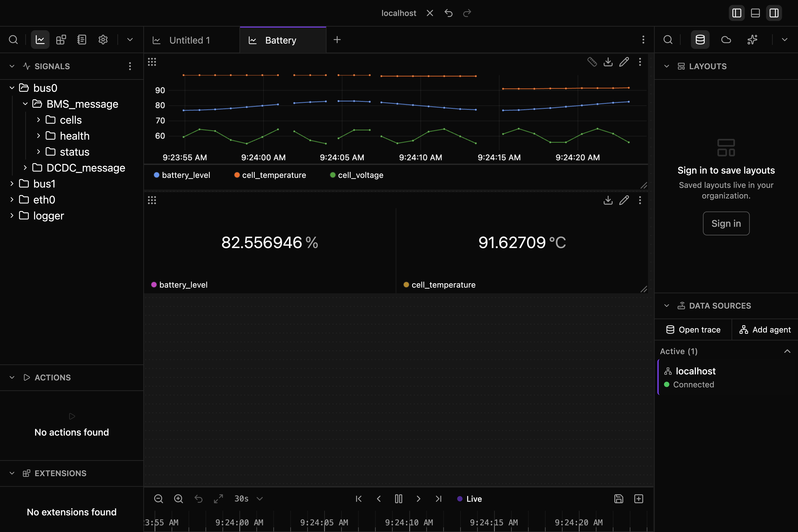Collapse the LAYOUTS section
The width and height of the screenshot is (798, 532).
point(667,66)
